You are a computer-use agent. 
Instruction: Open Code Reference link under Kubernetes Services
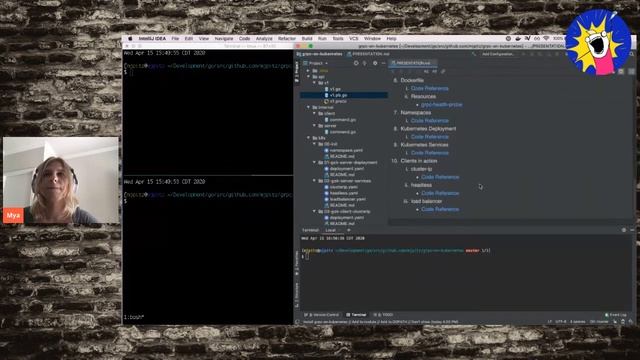(x=429, y=153)
